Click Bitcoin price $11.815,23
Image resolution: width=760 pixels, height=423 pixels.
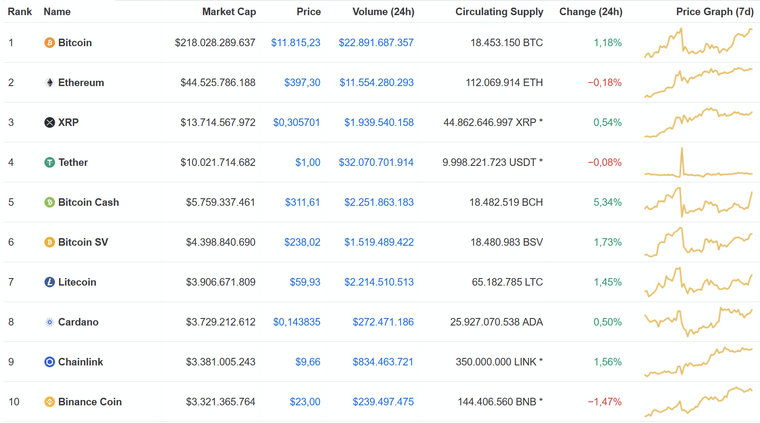(296, 43)
